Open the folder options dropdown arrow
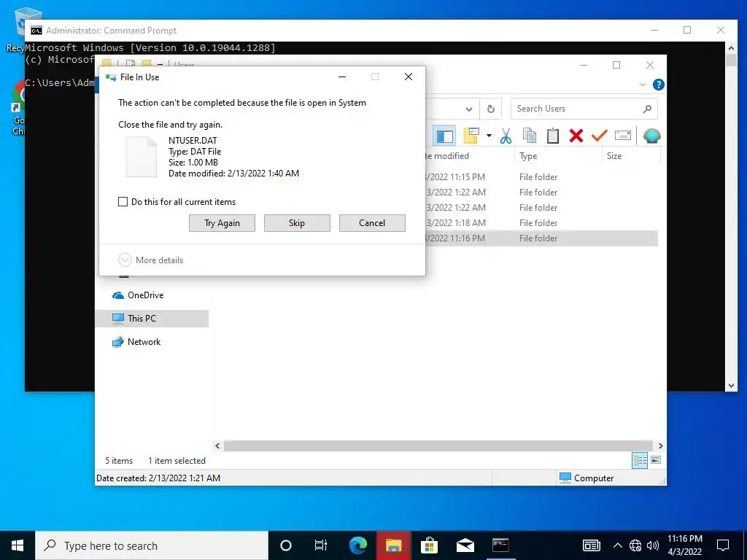This screenshot has width=747, height=560. (x=489, y=136)
